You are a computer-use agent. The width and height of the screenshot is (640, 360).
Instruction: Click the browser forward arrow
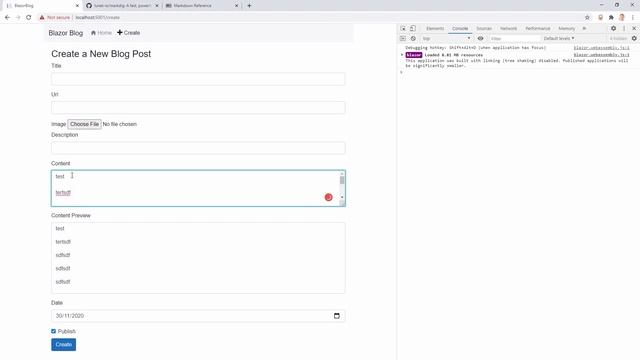(x=18, y=18)
